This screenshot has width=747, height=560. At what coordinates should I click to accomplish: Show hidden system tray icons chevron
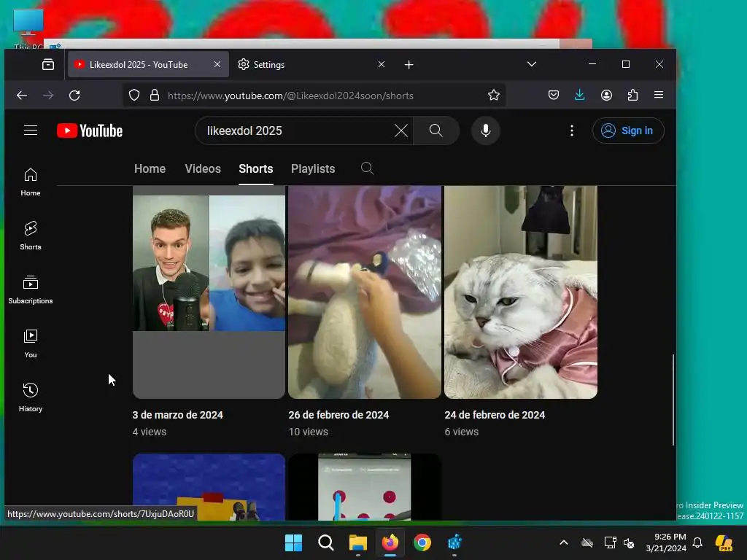[564, 542]
